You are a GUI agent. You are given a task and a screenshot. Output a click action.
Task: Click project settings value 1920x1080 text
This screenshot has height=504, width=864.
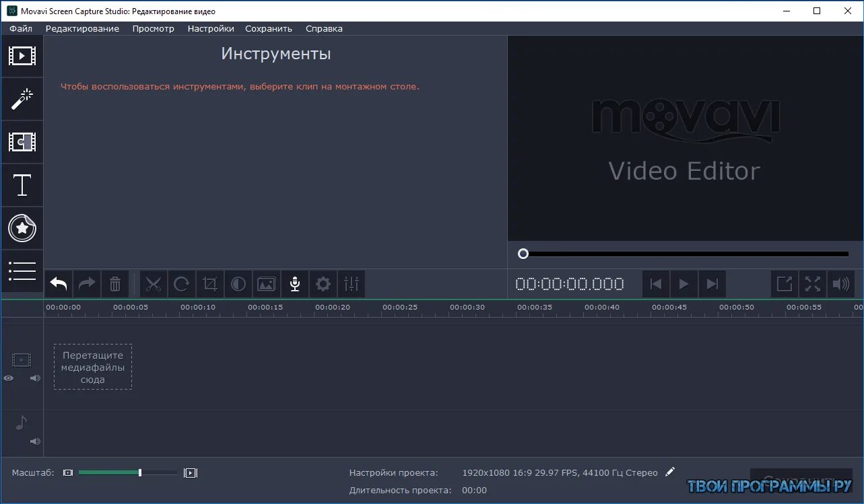pyautogui.click(x=560, y=473)
